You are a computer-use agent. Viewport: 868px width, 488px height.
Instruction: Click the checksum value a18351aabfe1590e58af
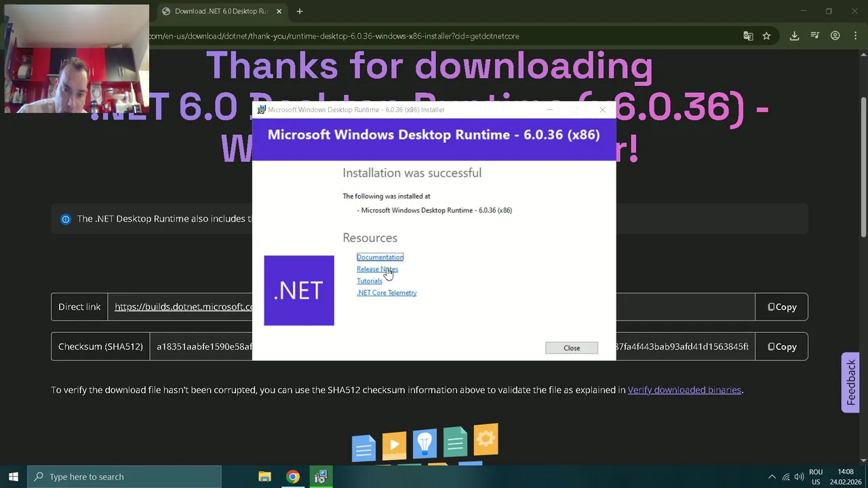(204, 346)
